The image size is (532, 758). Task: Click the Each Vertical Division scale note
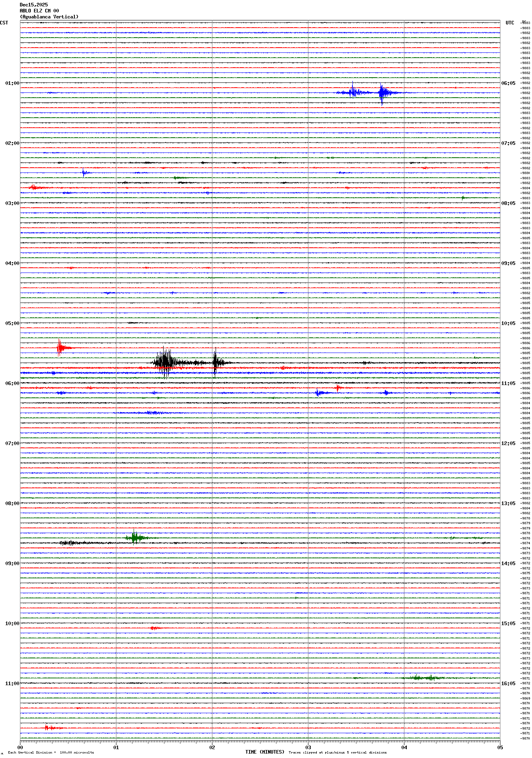pos(51,752)
